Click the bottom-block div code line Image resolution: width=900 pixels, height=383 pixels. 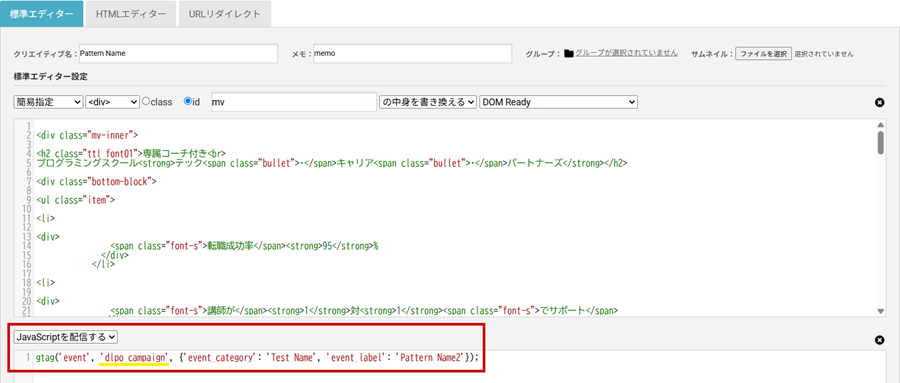coord(96,181)
